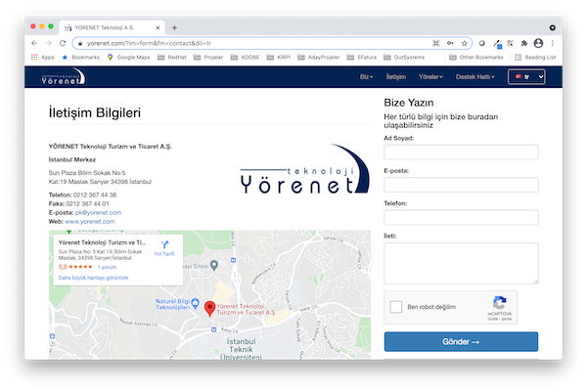Click the saved passwords key icon
587x392 pixels.
click(x=450, y=43)
